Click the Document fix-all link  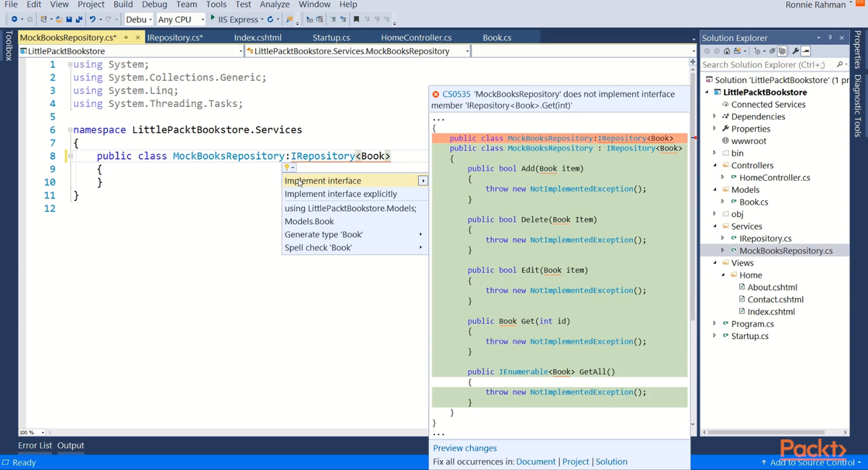click(536, 462)
